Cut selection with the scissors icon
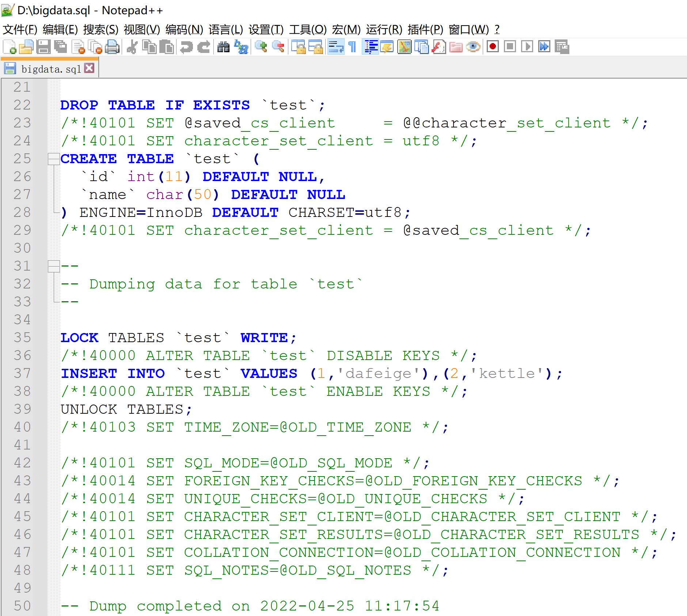Image resolution: width=687 pixels, height=616 pixels. 132,47
